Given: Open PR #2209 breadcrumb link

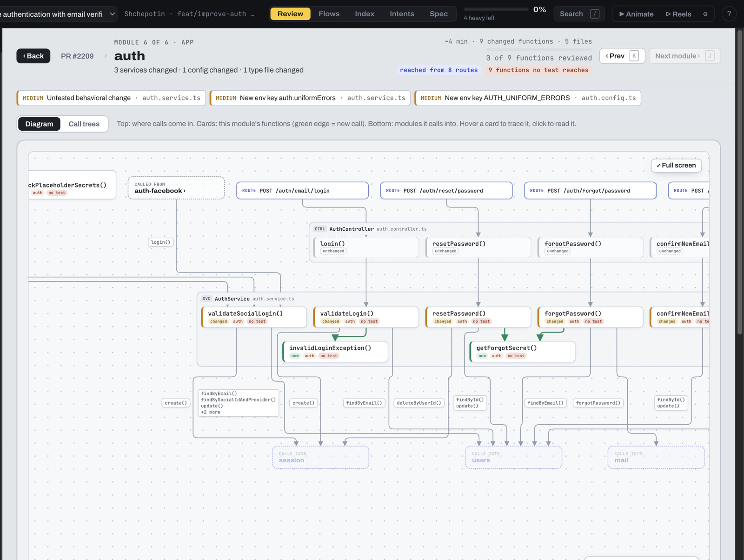Looking at the screenshot, I should [x=77, y=56].
